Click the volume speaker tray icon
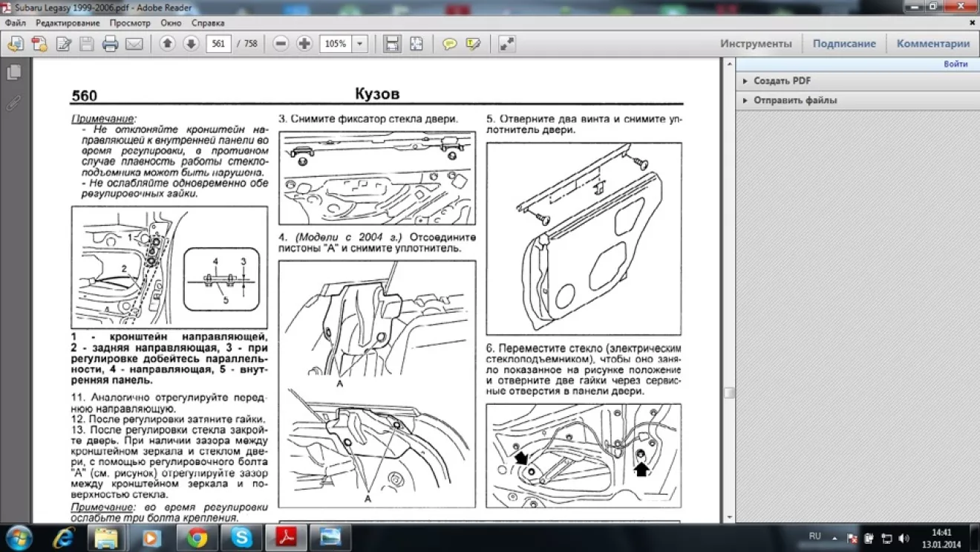Viewport: 980px width, 552px height. click(x=904, y=538)
